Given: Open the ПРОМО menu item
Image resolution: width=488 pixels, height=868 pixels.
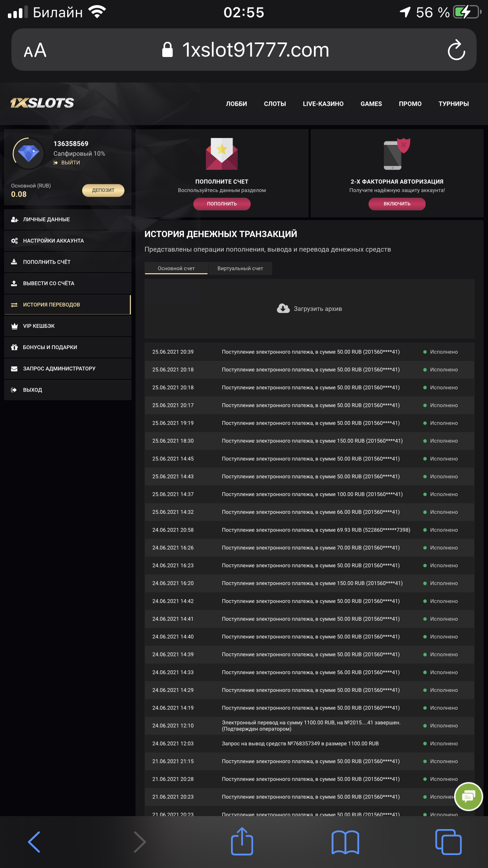Looking at the screenshot, I should [410, 104].
